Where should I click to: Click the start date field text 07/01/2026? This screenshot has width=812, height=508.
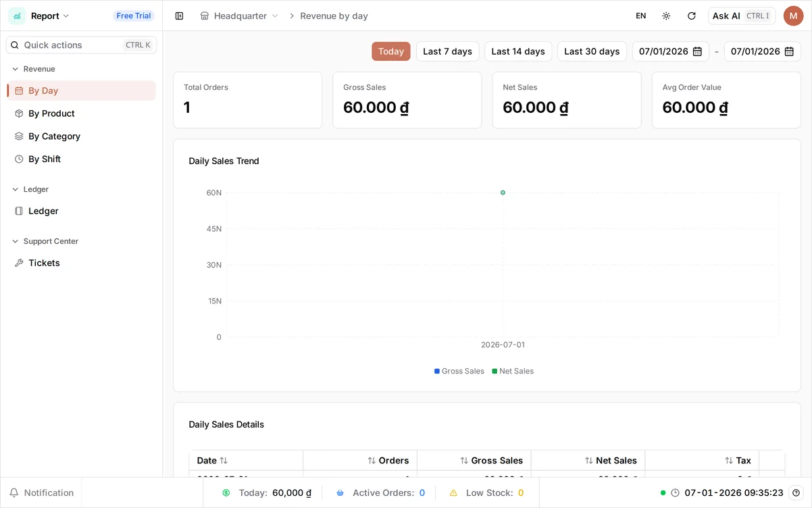point(663,51)
